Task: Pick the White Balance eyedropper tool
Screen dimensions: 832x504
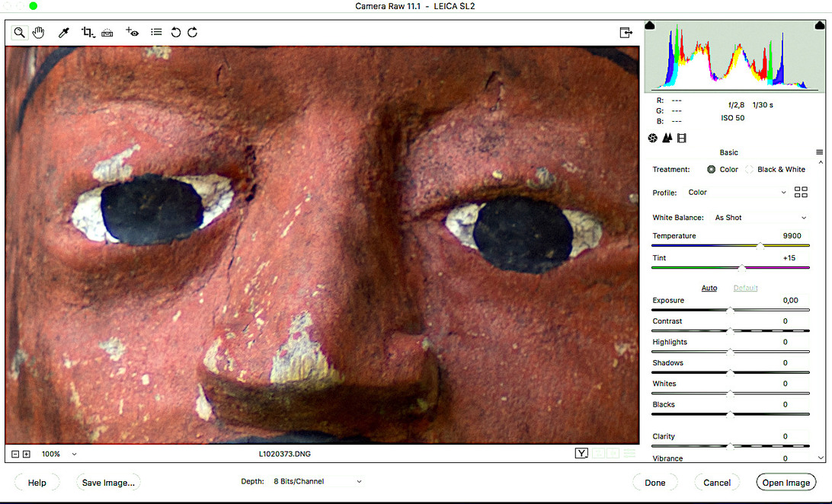Action: coord(65,32)
